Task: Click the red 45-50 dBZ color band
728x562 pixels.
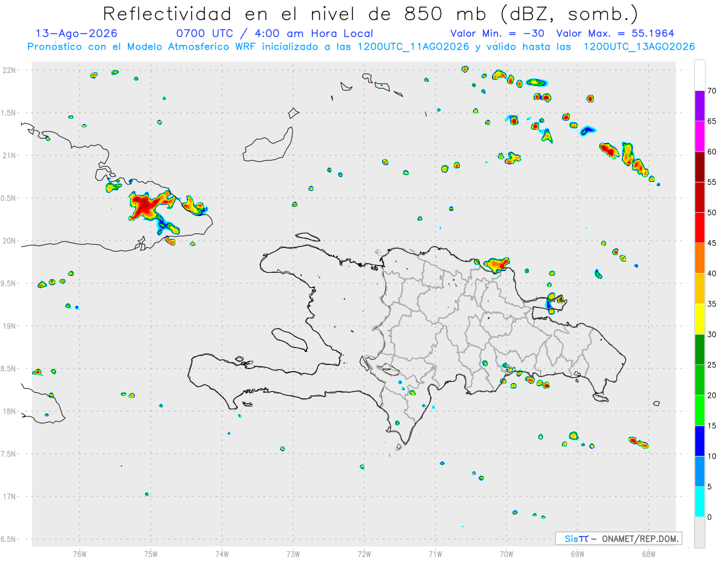Action: pyautogui.click(x=699, y=228)
